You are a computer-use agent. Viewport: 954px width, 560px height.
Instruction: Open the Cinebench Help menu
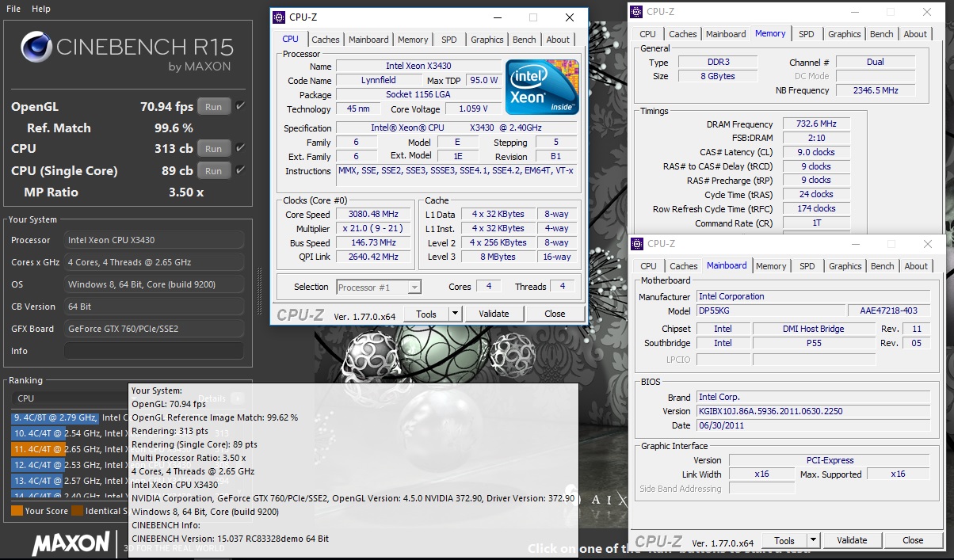coord(41,9)
